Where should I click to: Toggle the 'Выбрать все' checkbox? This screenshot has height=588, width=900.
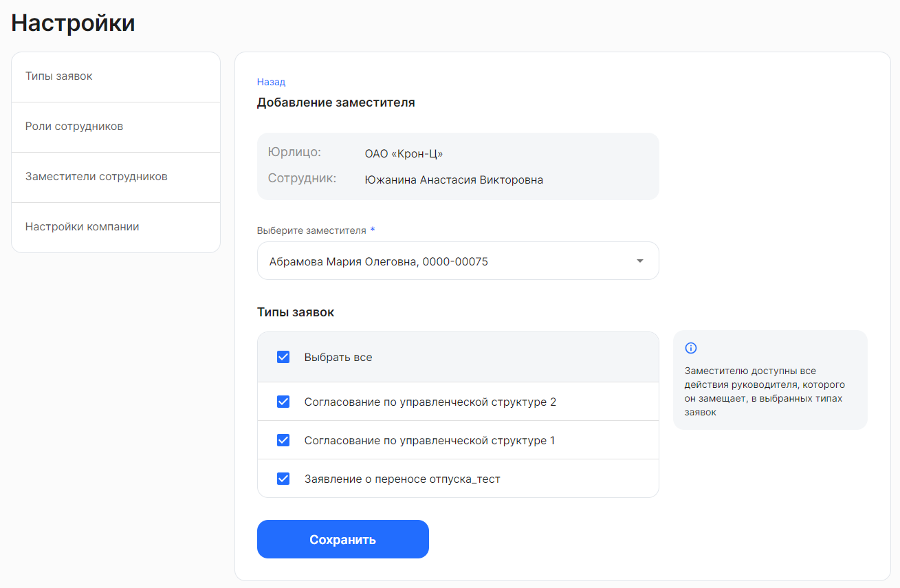283,357
